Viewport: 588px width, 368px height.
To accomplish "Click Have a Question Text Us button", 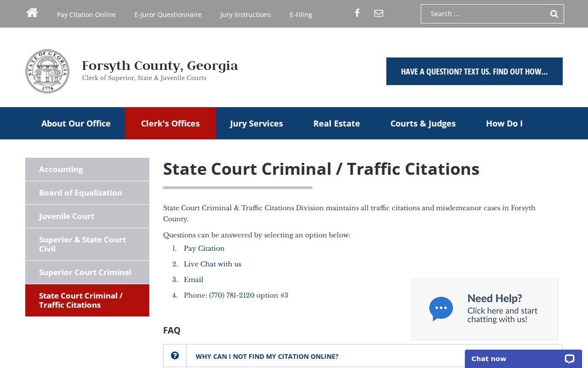I will (x=475, y=71).
